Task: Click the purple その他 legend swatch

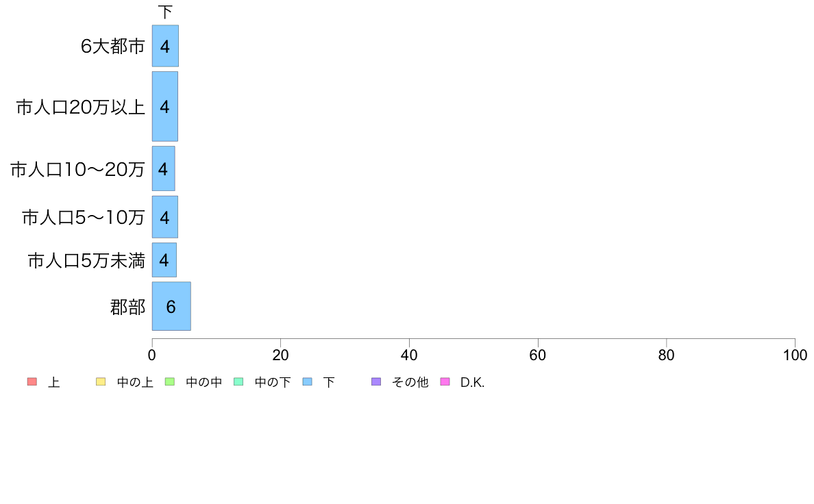Action: point(376,381)
